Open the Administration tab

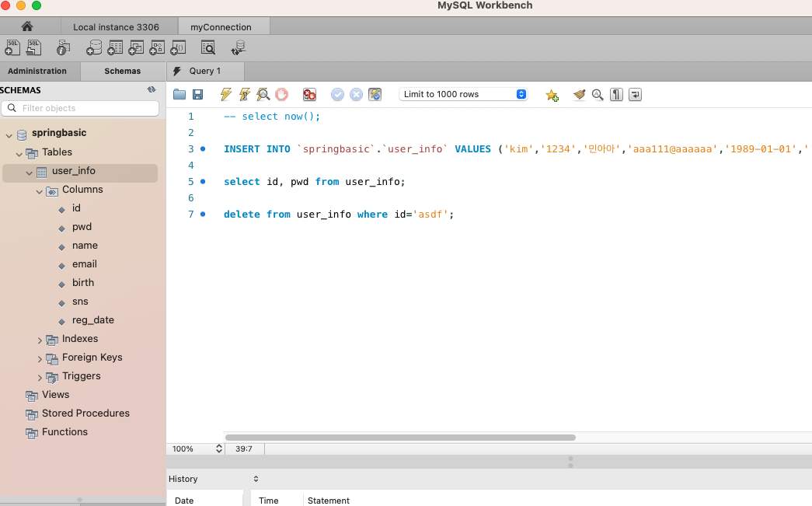(x=37, y=71)
